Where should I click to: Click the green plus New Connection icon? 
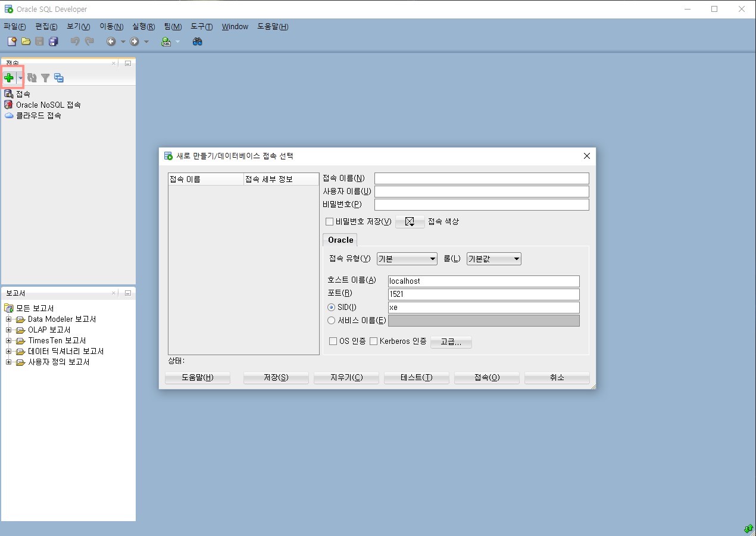tap(9, 78)
